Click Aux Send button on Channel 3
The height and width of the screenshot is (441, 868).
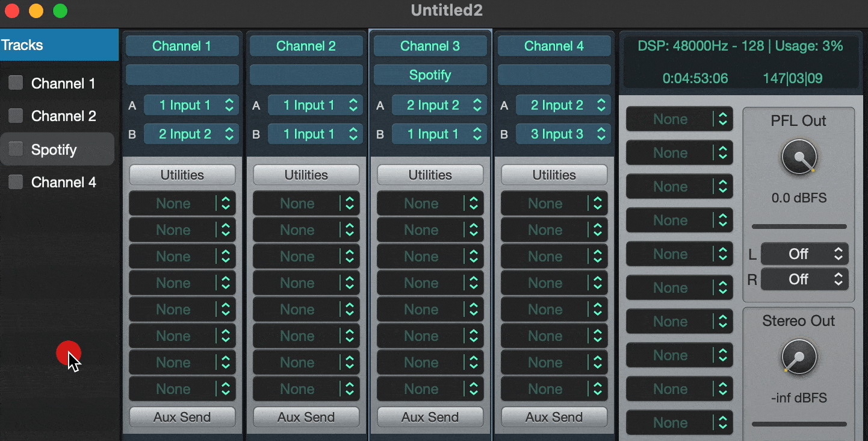430,417
